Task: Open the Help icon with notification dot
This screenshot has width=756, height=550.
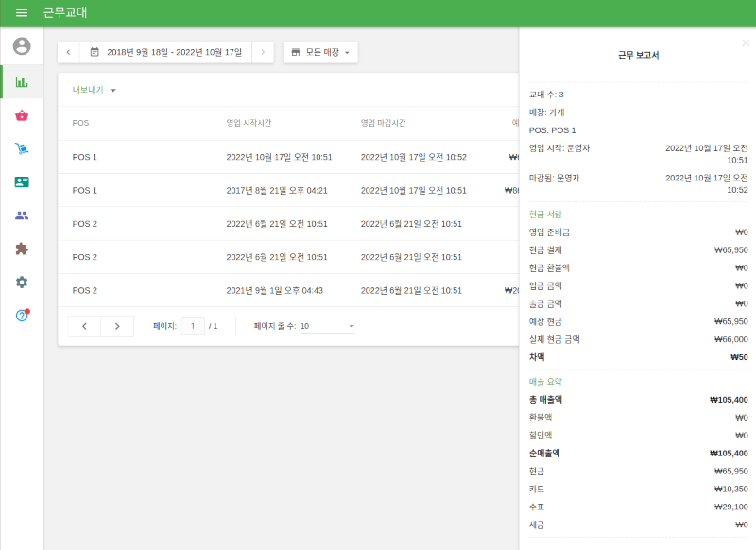Action: point(21,316)
